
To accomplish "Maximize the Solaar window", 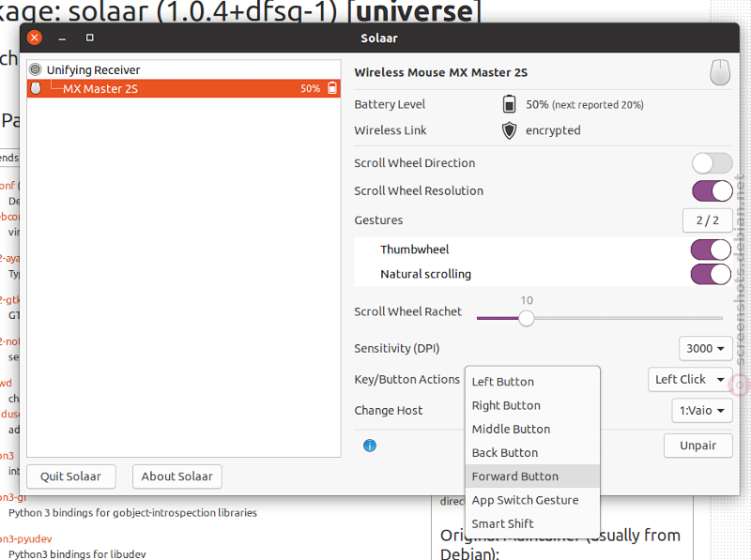I will coord(89,38).
